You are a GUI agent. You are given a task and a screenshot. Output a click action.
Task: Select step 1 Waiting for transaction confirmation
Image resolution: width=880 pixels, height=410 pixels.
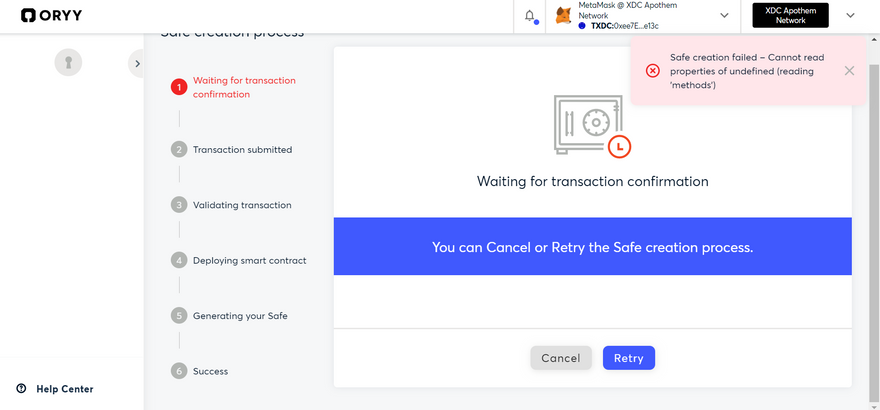(x=243, y=87)
